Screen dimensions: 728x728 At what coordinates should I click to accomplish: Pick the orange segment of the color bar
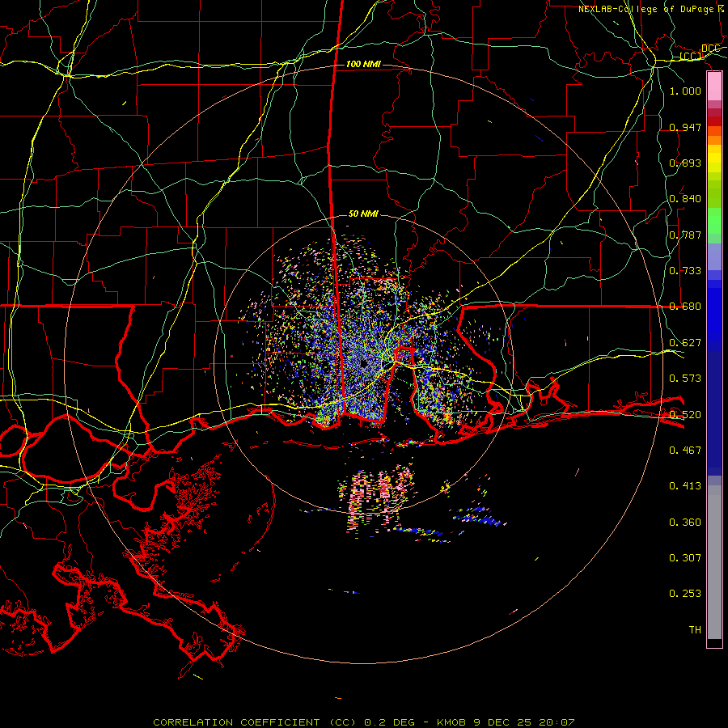tap(714, 140)
